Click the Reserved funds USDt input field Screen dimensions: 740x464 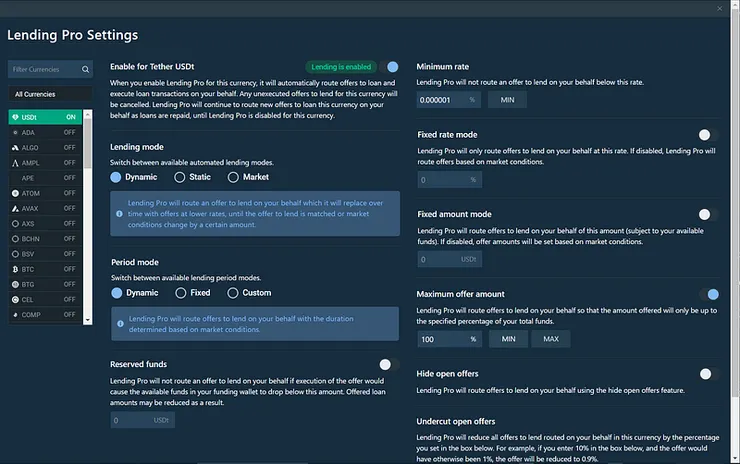(143, 420)
